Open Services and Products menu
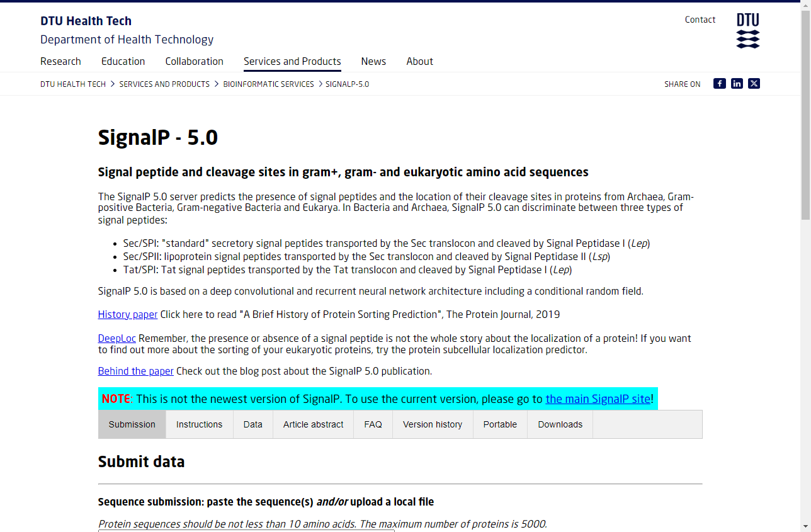The height and width of the screenshot is (532, 811). (x=292, y=61)
